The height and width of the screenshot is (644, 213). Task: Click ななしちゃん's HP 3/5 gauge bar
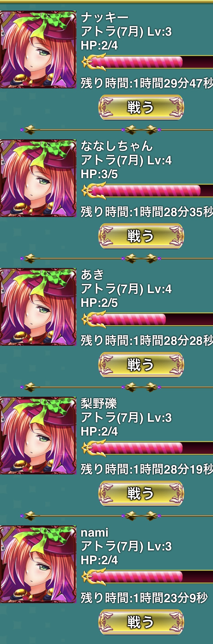pyautogui.click(x=147, y=191)
